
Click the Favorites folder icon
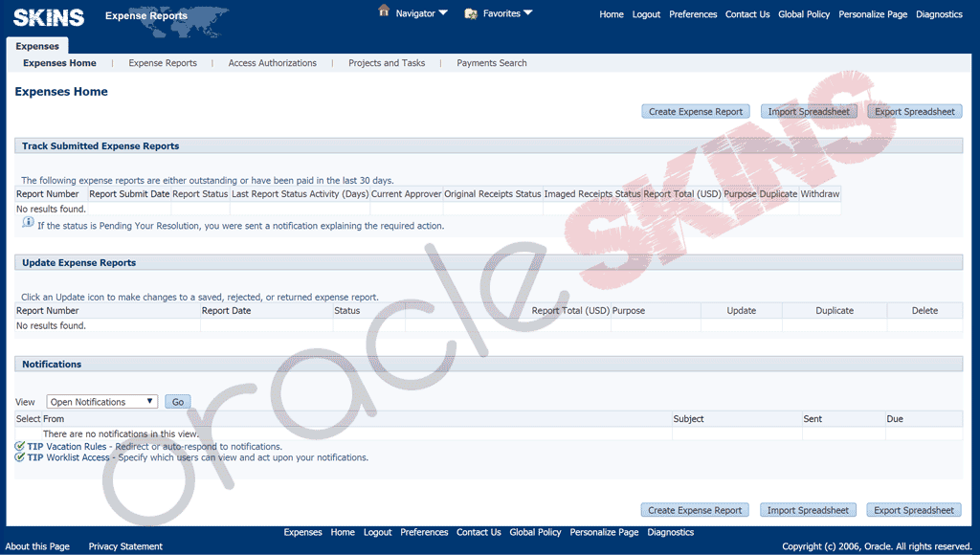(471, 13)
